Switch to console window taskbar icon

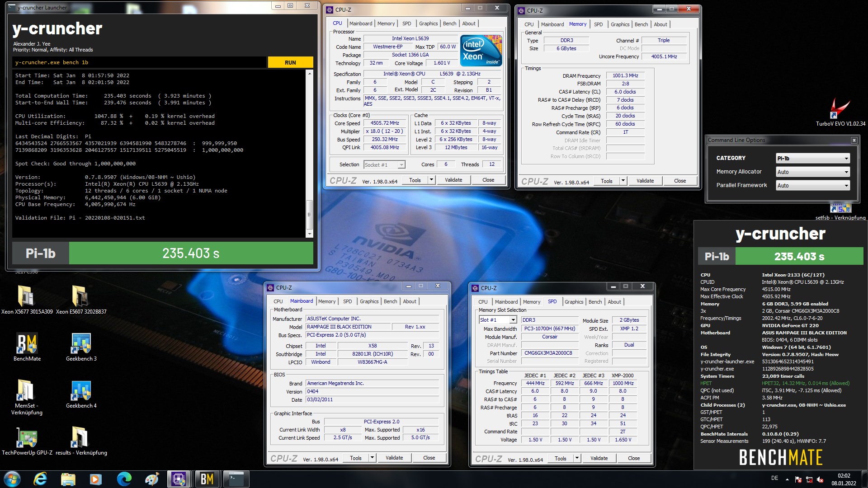click(x=236, y=479)
